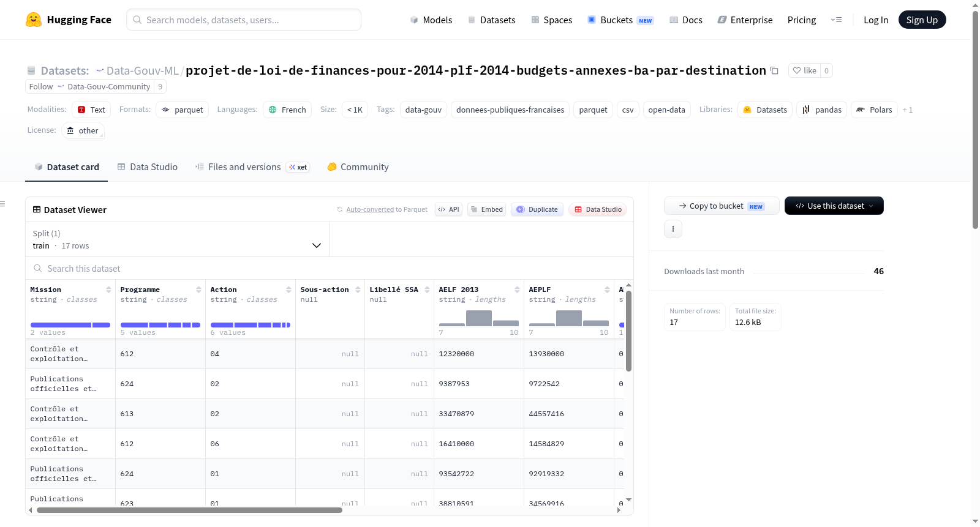Image resolution: width=980 pixels, height=527 pixels.
Task: Click the Dataset Viewer table icon
Action: (37, 209)
